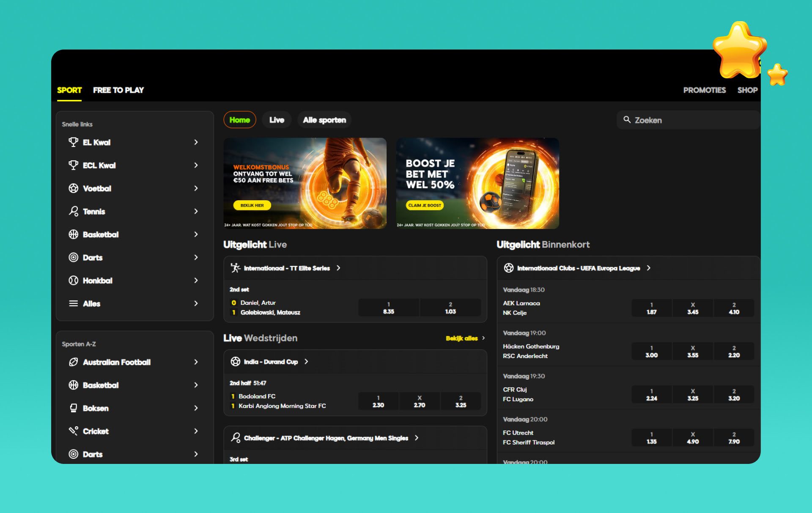Select 1.35 odds for FC Utrecht
The height and width of the screenshot is (513, 812).
point(651,438)
